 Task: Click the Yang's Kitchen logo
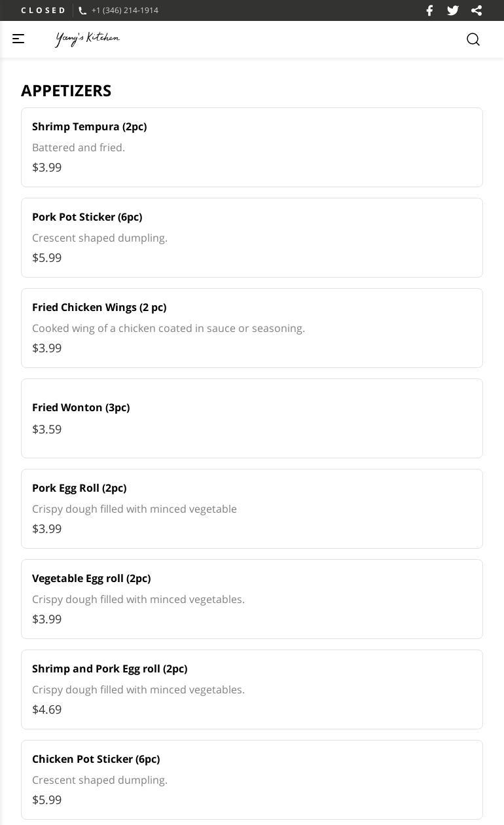(88, 39)
